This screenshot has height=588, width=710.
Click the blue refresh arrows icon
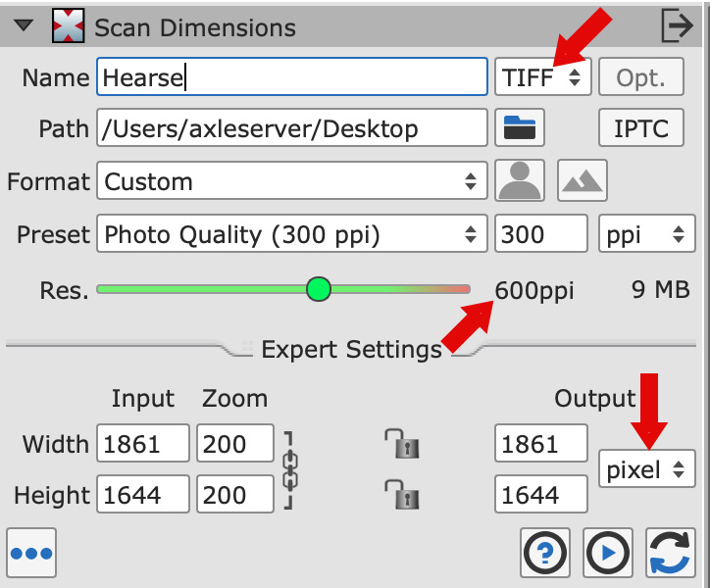tap(671, 553)
